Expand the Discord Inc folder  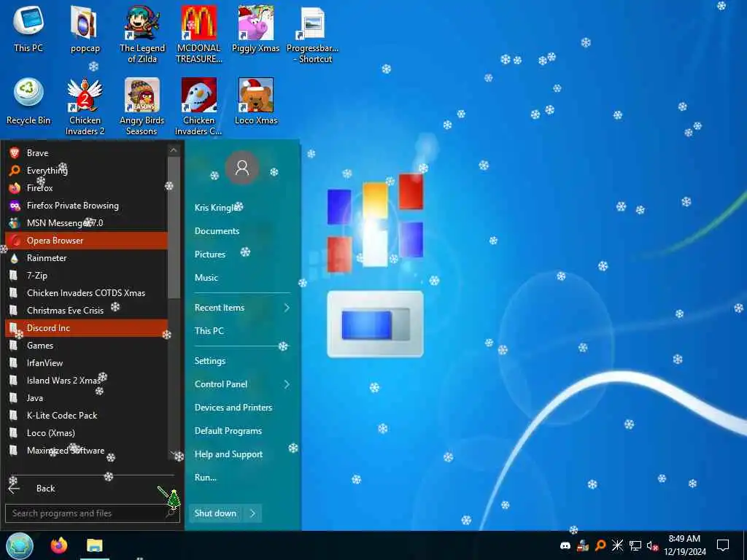click(x=86, y=328)
